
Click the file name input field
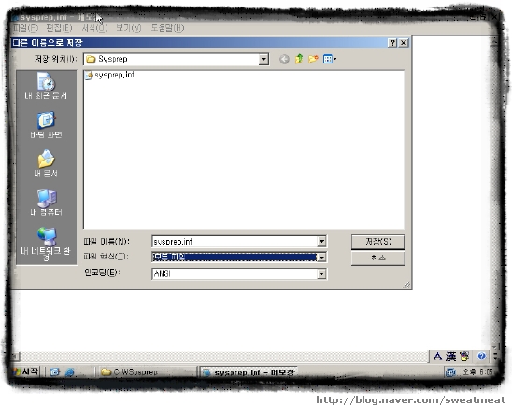(x=235, y=242)
